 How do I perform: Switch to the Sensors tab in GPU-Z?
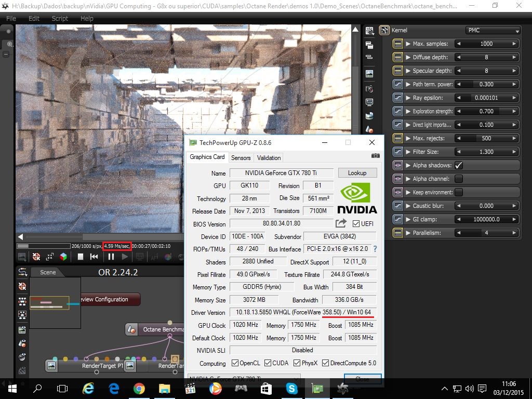tap(241, 158)
